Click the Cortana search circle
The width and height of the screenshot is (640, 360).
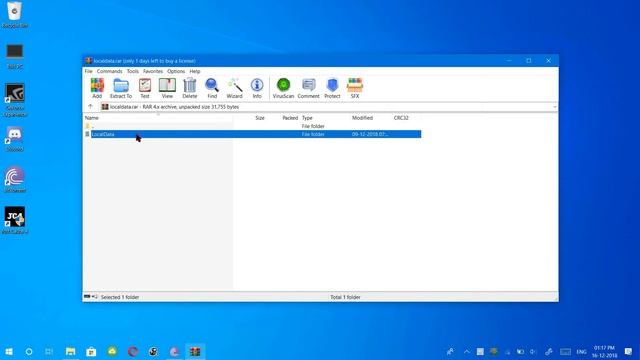click(x=29, y=351)
